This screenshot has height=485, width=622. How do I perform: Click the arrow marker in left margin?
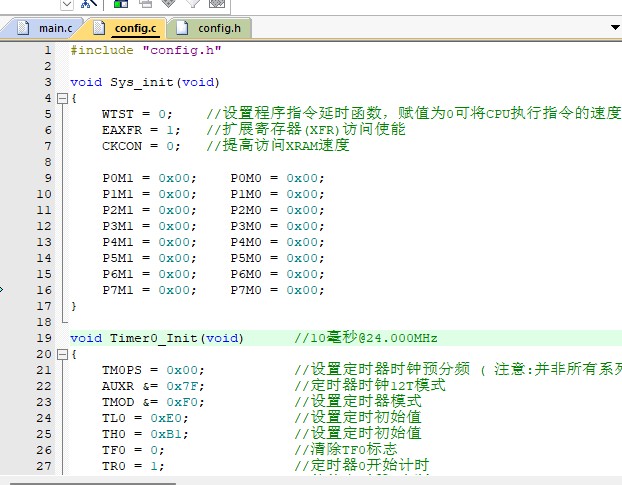pyautogui.click(x=3, y=290)
